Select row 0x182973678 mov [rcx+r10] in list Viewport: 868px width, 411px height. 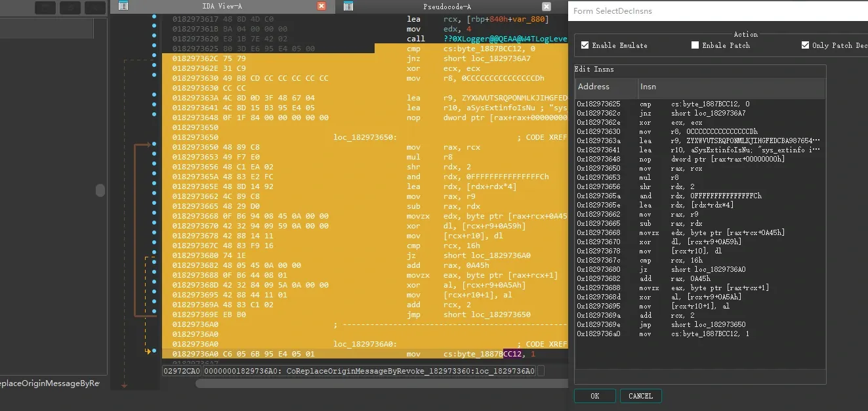pyautogui.click(x=699, y=251)
